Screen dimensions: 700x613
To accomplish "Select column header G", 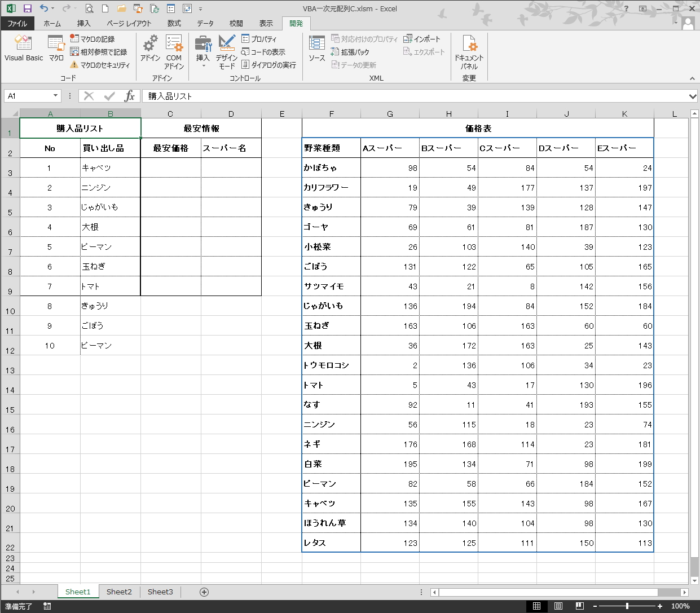I will coord(390,113).
